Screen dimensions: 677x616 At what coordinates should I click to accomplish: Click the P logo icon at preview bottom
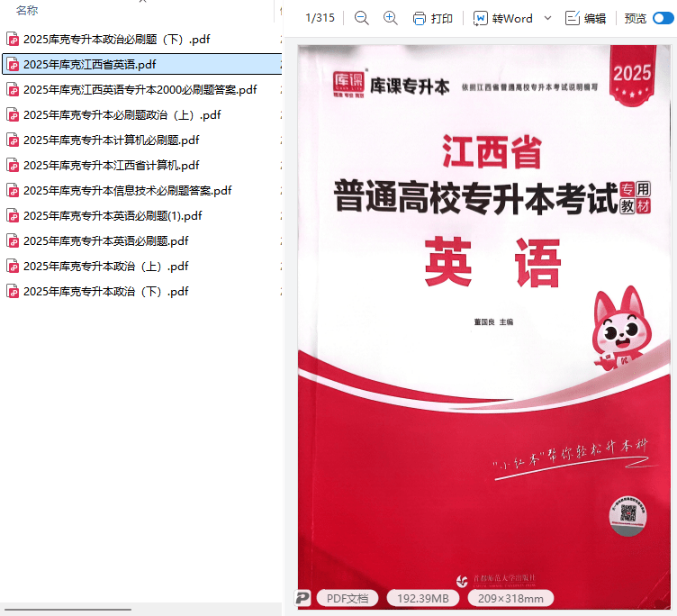coord(302,598)
